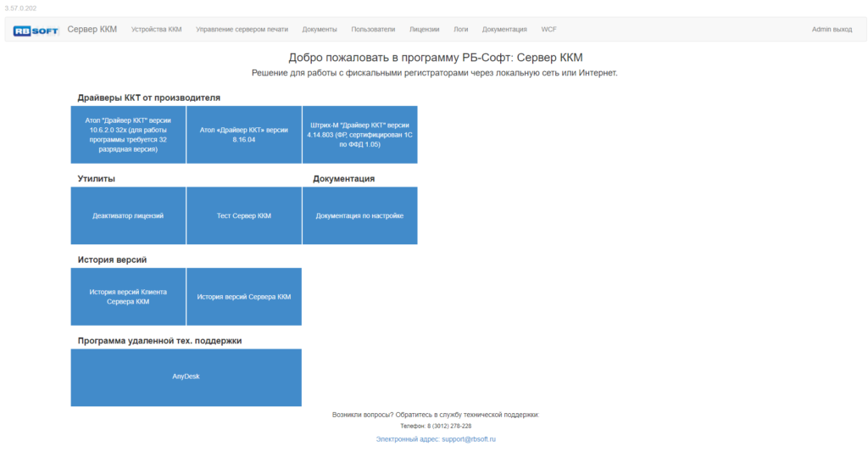
Task: Select the Лицензии menu item
Action: click(x=424, y=30)
